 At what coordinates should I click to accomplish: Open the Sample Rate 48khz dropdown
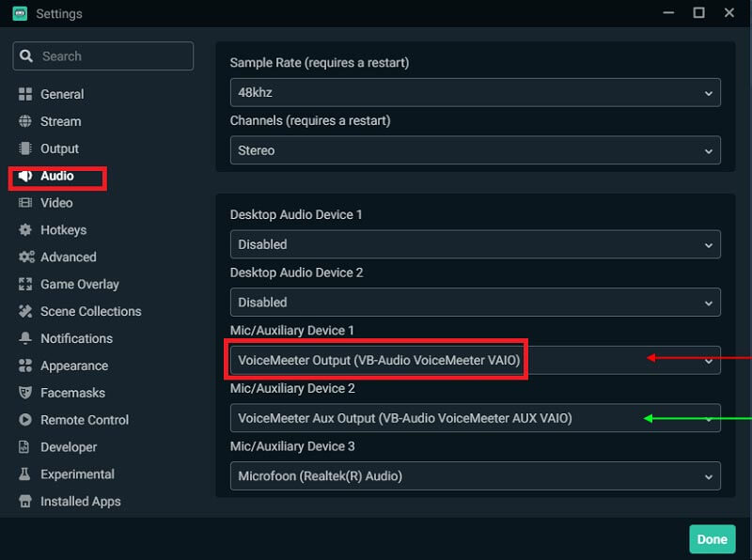coord(475,92)
